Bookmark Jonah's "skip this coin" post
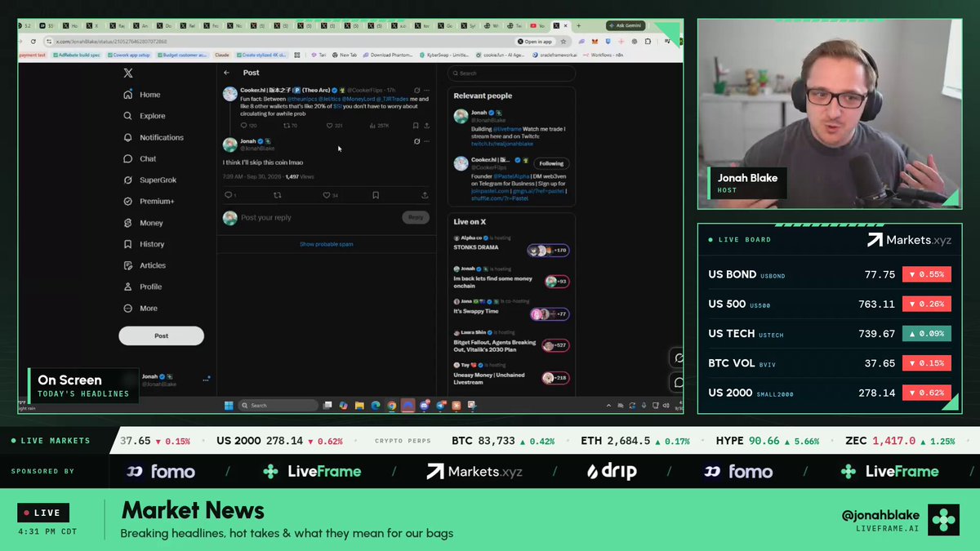 coord(376,195)
